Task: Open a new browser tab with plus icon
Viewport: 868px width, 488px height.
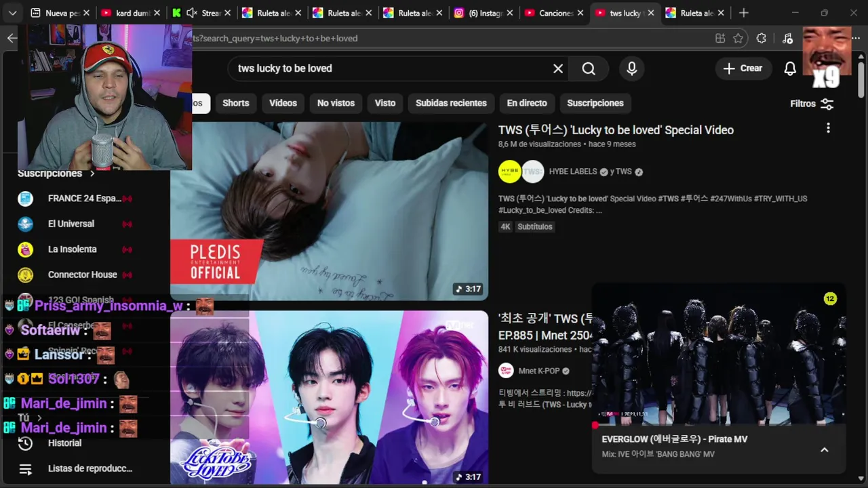Action: click(744, 13)
